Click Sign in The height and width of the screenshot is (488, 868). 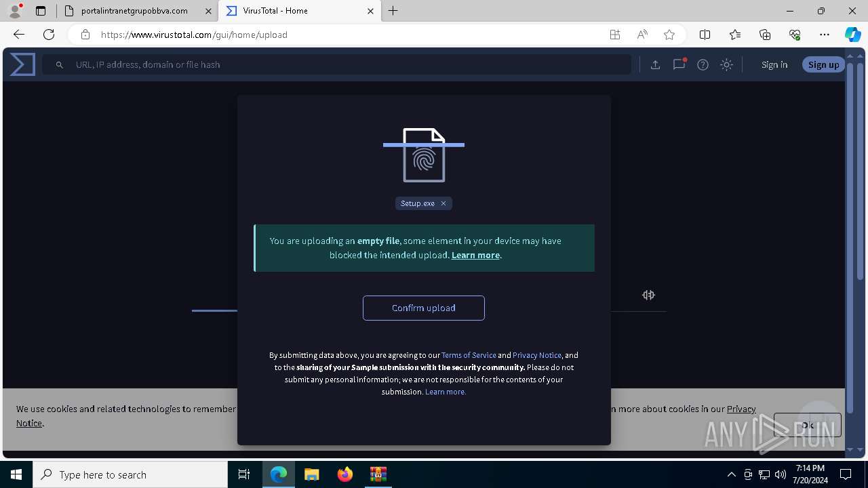tap(774, 64)
